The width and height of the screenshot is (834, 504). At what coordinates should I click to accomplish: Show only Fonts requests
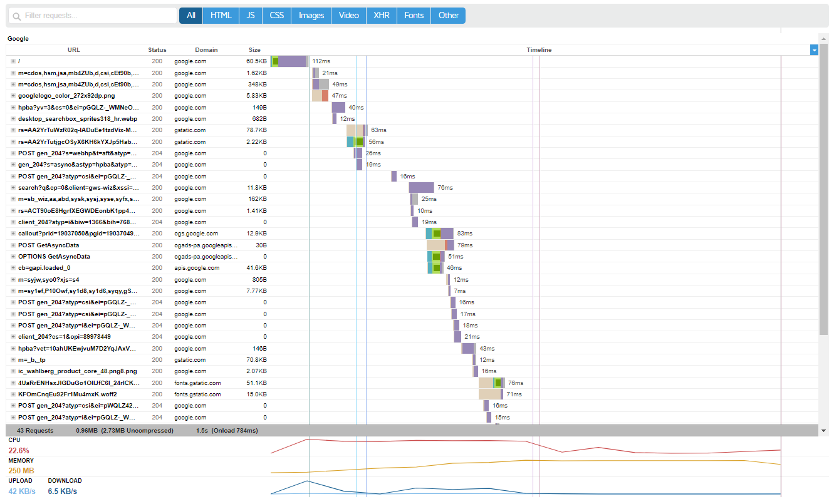coord(414,16)
